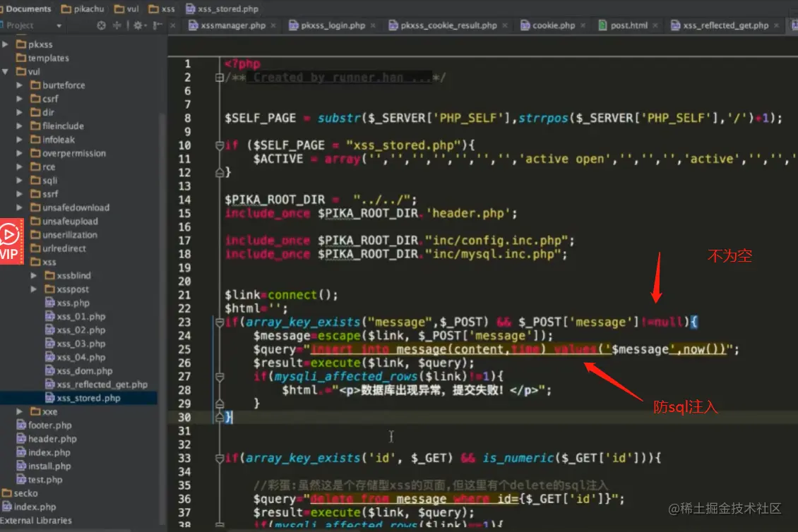This screenshot has width=798, height=532.
Task: Click line number 30 in the gutter
Action: tap(185, 417)
